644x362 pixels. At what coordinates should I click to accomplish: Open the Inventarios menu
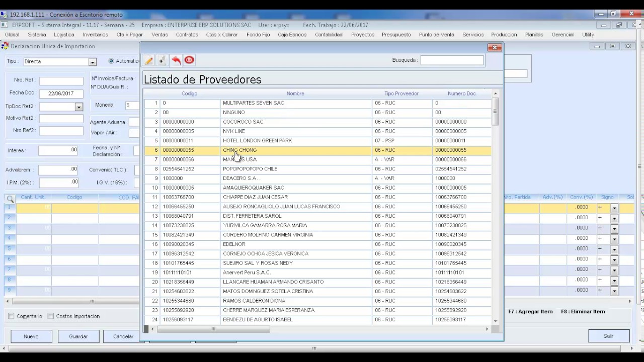[95, 35]
